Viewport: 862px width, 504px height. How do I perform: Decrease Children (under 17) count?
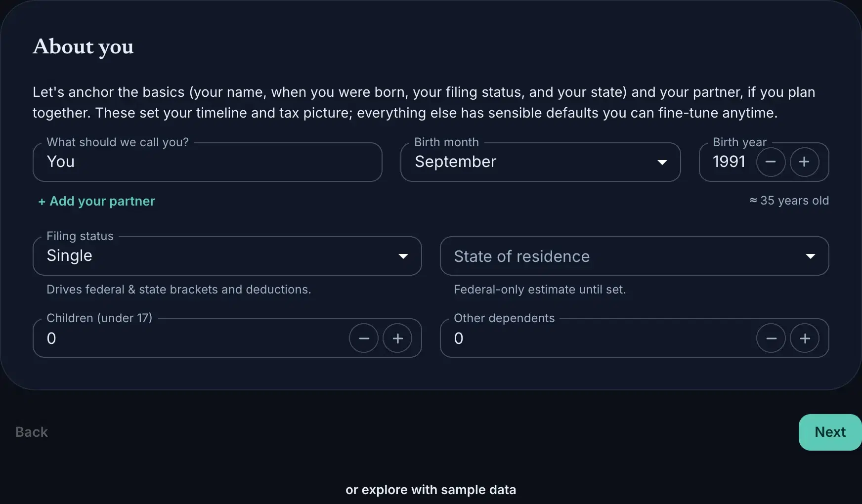click(x=364, y=338)
